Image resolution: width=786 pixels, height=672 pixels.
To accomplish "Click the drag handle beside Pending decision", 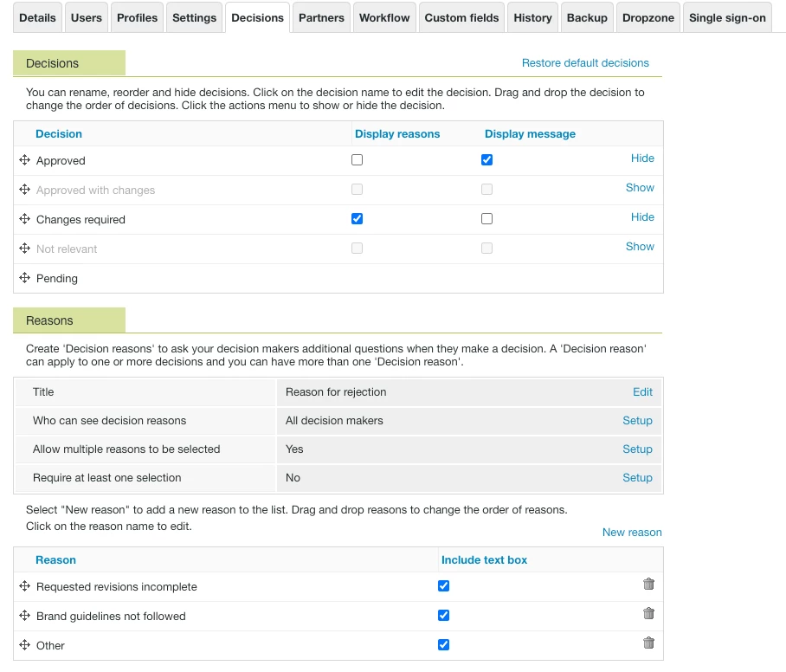I will (x=24, y=278).
